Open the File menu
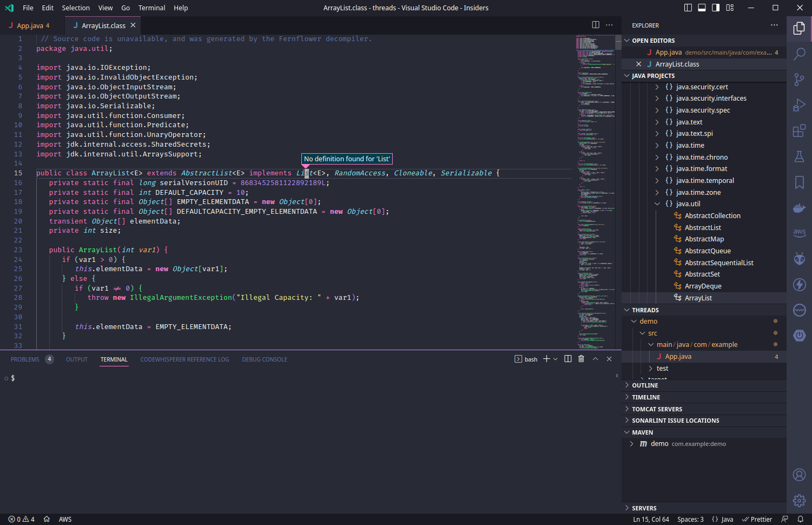Viewport: 812px width, 525px height. coord(28,8)
